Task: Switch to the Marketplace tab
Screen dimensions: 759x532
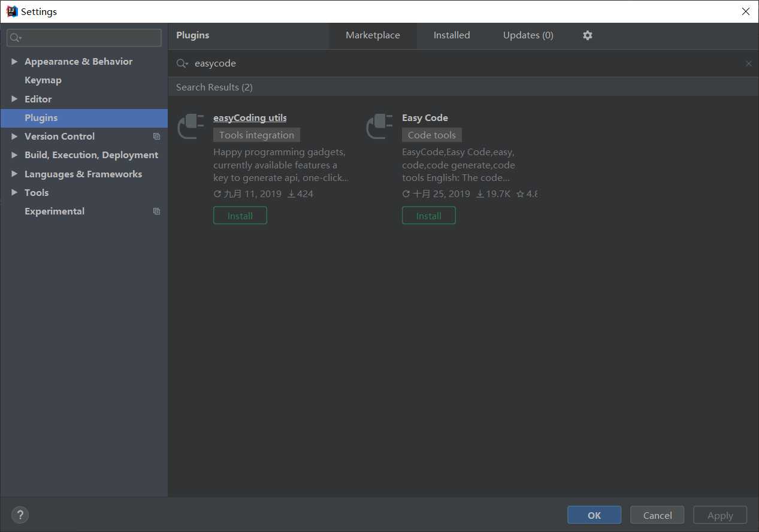Action: coord(373,35)
